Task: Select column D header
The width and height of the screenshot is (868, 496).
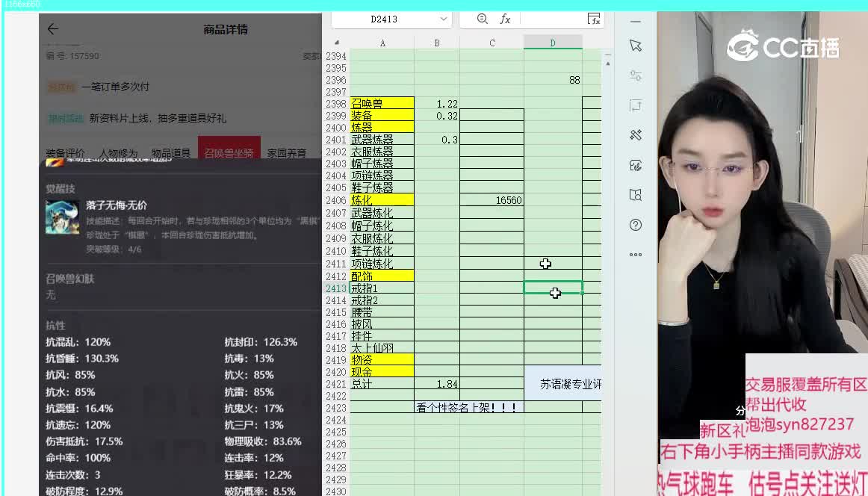Action: (x=553, y=43)
